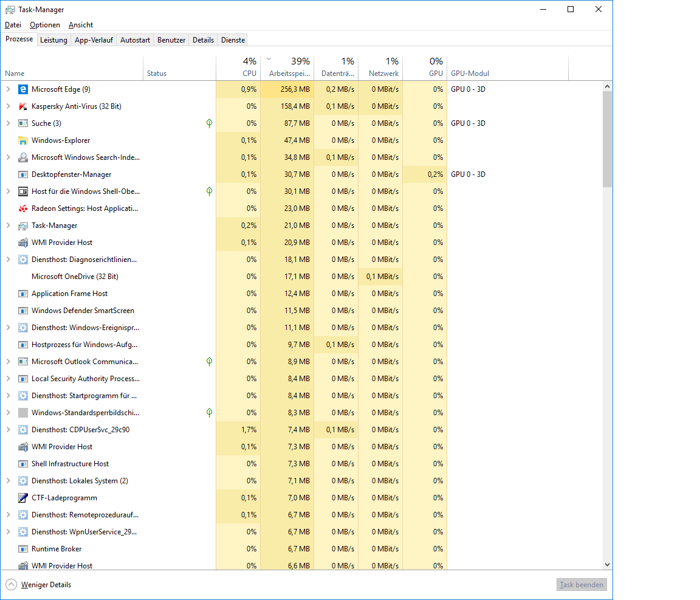Click the Task-Manager title bar icon

10,9
